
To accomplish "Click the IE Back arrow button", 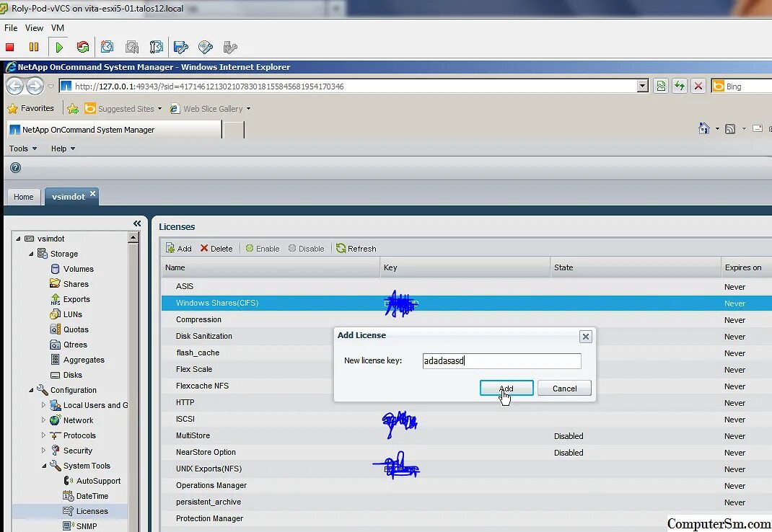I will [14, 86].
